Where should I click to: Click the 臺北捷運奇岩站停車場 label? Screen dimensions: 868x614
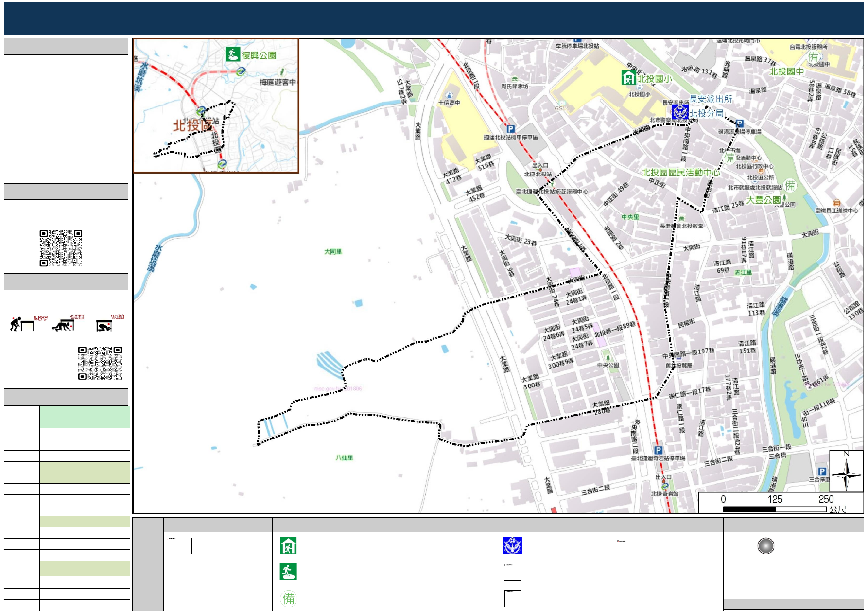tap(658, 458)
